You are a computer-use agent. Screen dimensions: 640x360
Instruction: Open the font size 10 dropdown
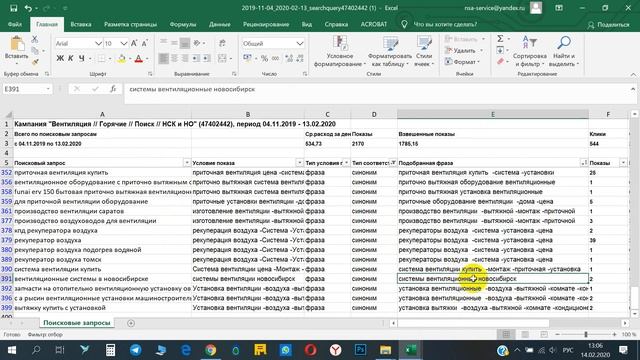click(x=124, y=43)
